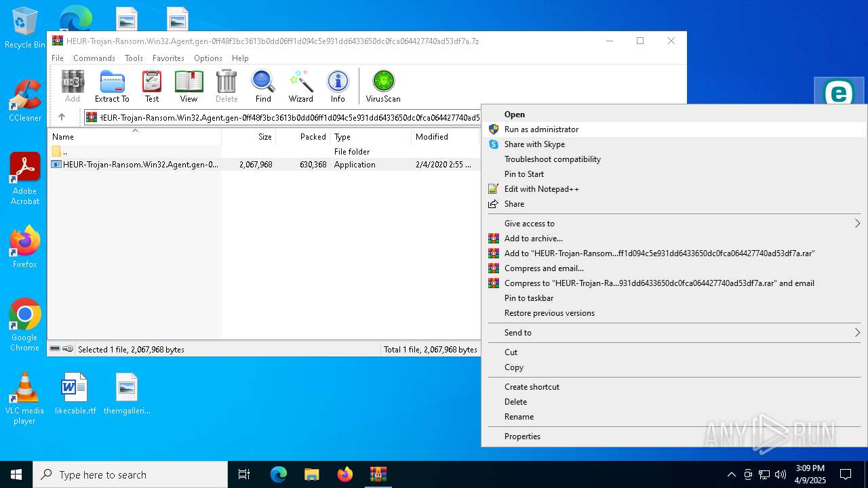Select Run as administrator
Screen dimensions: 868x488
coord(675,129)
